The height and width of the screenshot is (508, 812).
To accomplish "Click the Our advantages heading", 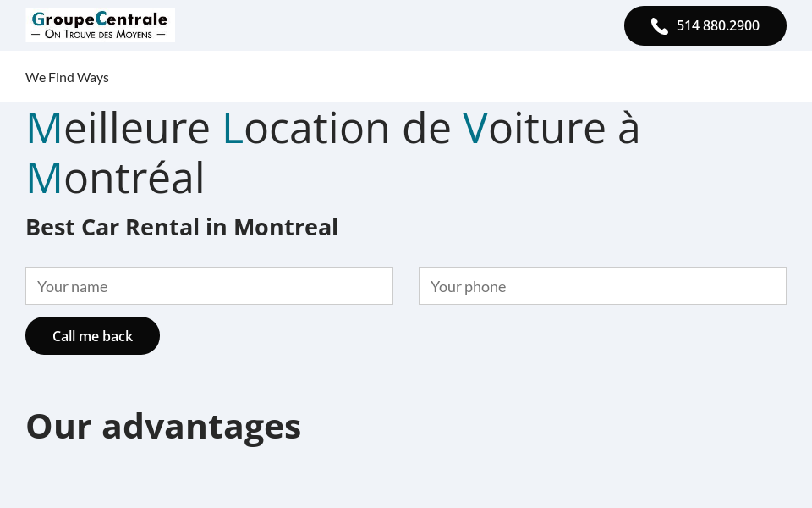I will (x=163, y=425).
